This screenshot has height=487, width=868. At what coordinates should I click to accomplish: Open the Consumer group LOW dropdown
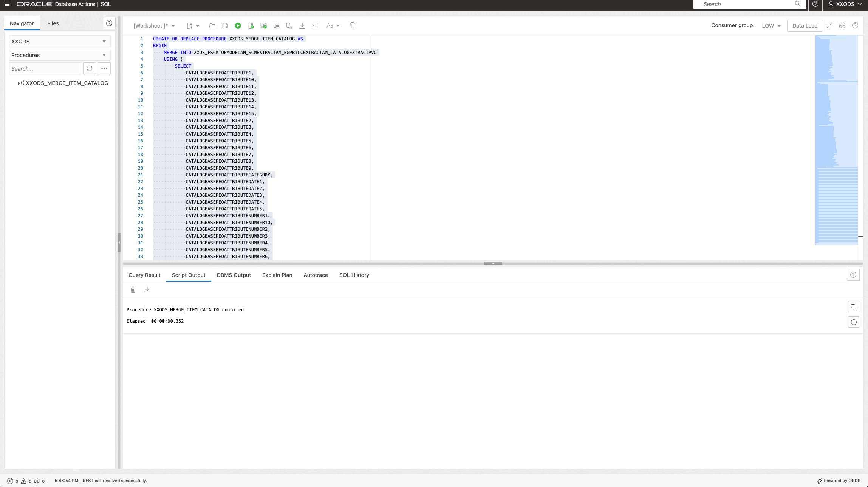tap(770, 25)
